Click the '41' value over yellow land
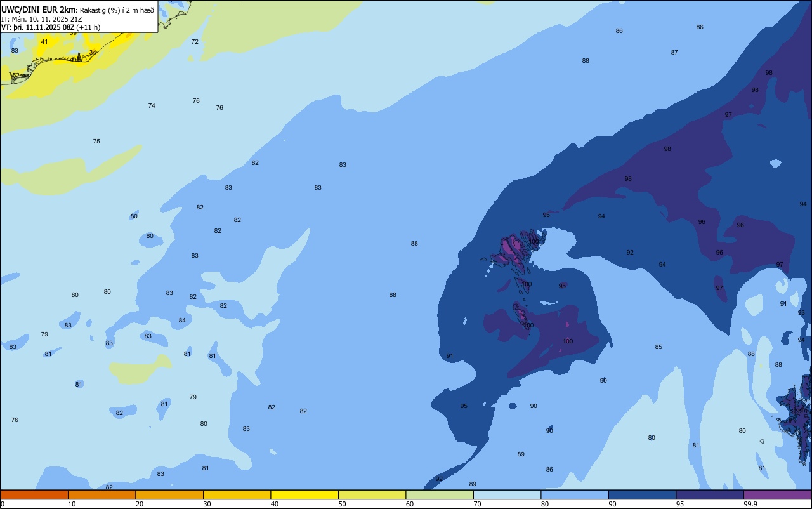 (x=44, y=42)
